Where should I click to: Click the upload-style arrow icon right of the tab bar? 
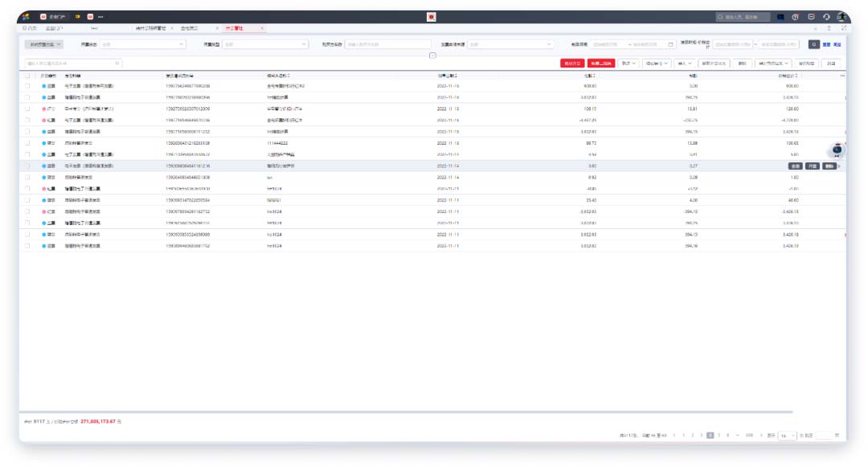coord(829,28)
